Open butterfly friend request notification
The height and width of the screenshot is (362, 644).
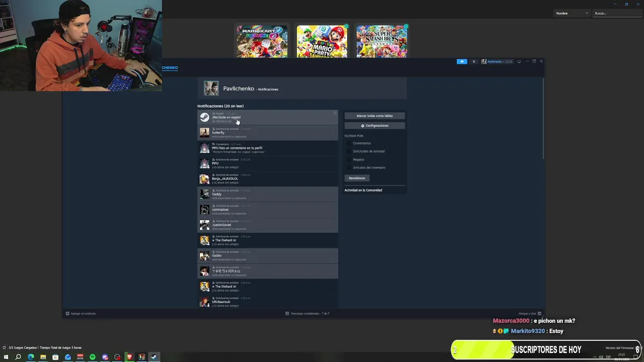[268, 133]
